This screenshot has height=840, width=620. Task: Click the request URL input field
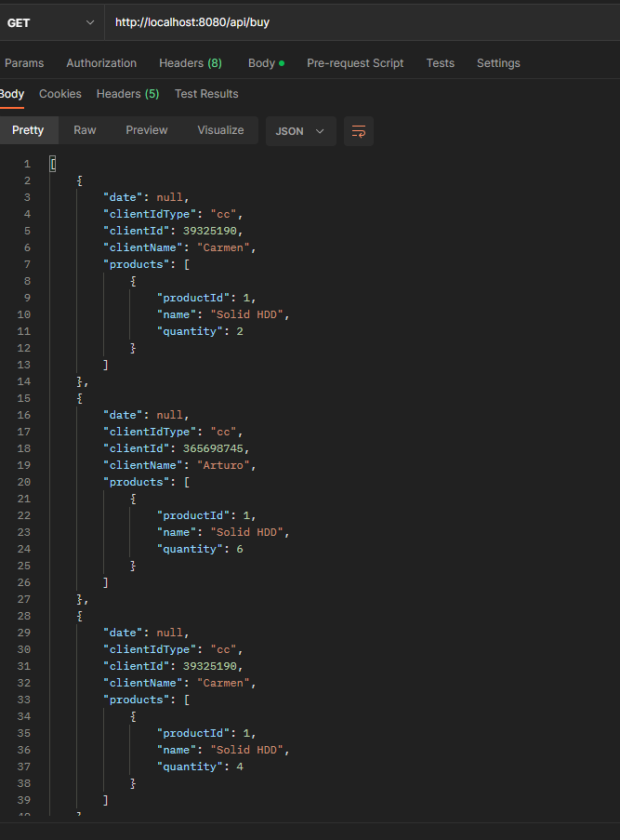point(363,22)
